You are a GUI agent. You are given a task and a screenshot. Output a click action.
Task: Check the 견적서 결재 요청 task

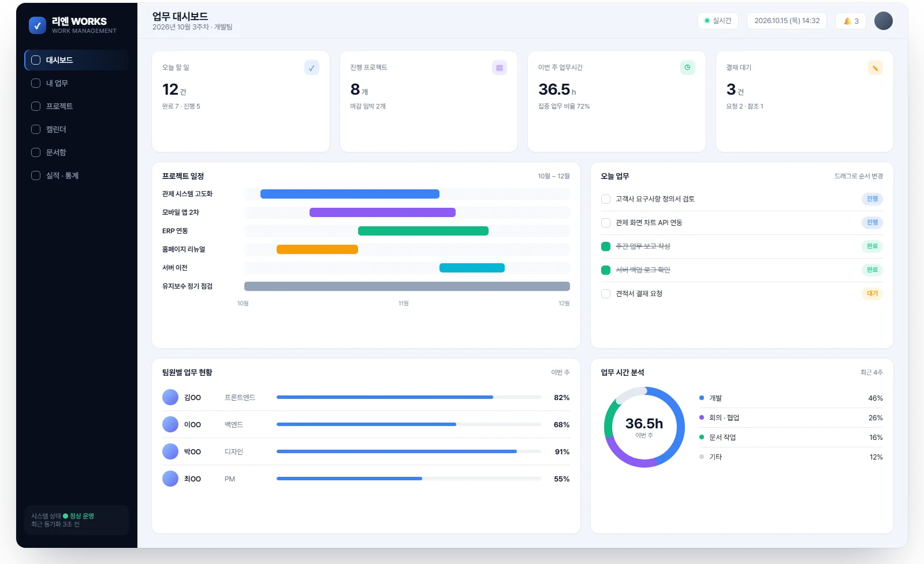coord(606,294)
